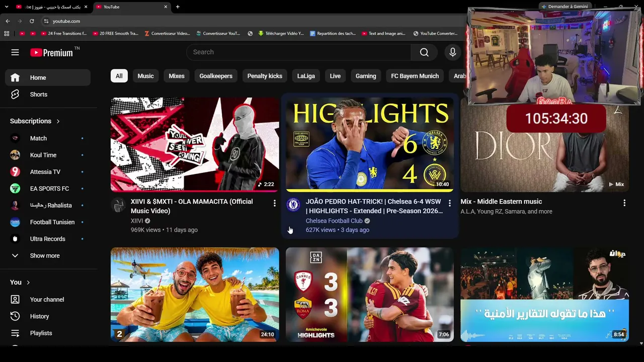
Task: Open Football Tunisien channel in subscriptions
Action: coord(49,222)
